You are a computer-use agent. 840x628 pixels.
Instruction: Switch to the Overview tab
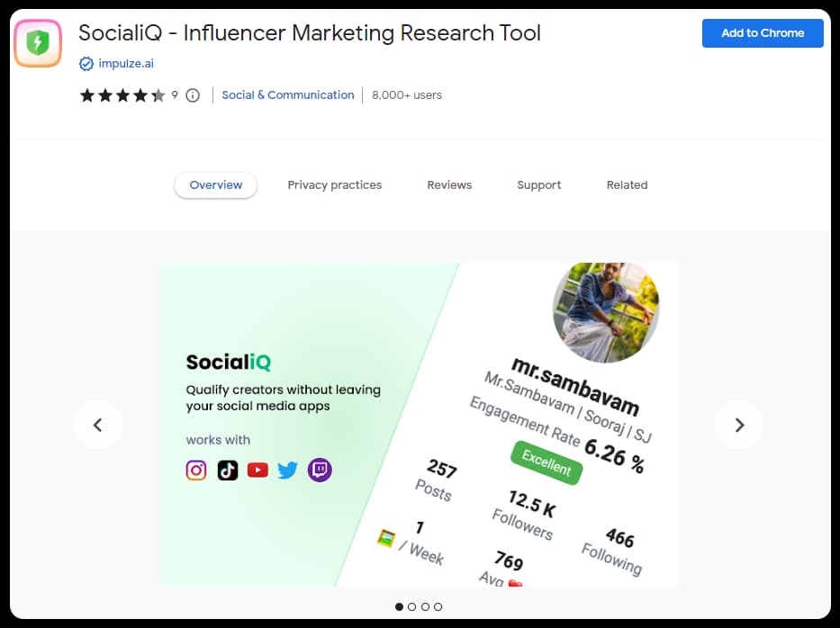point(216,185)
